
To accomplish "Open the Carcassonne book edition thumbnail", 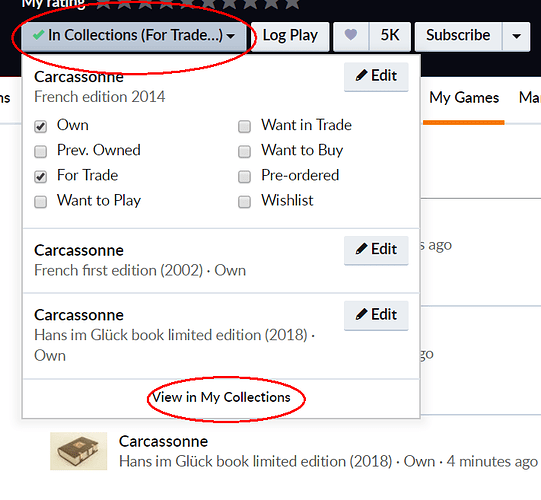I will tap(78, 451).
